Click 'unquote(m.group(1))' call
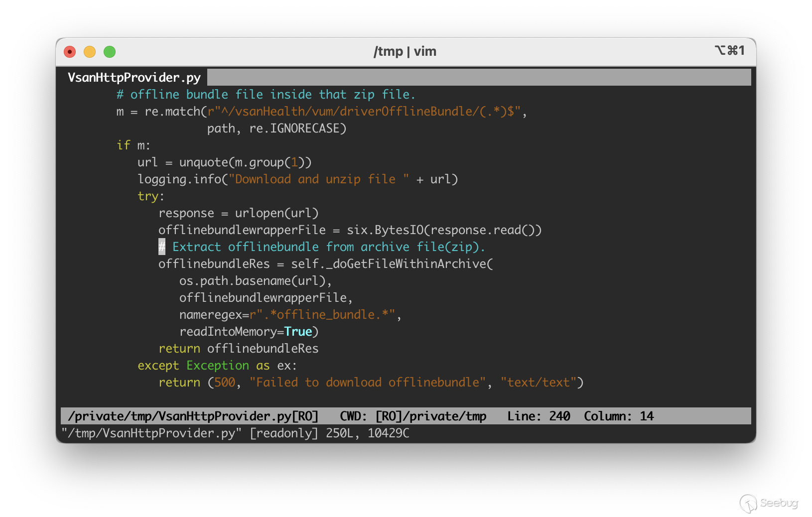This screenshot has width=812, height=517. tap(245, 162)
